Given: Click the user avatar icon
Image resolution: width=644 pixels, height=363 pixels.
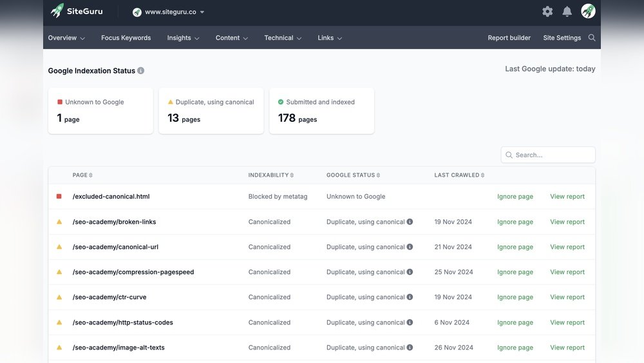Looking at the screenshot, I should click(x=588, y=11).
